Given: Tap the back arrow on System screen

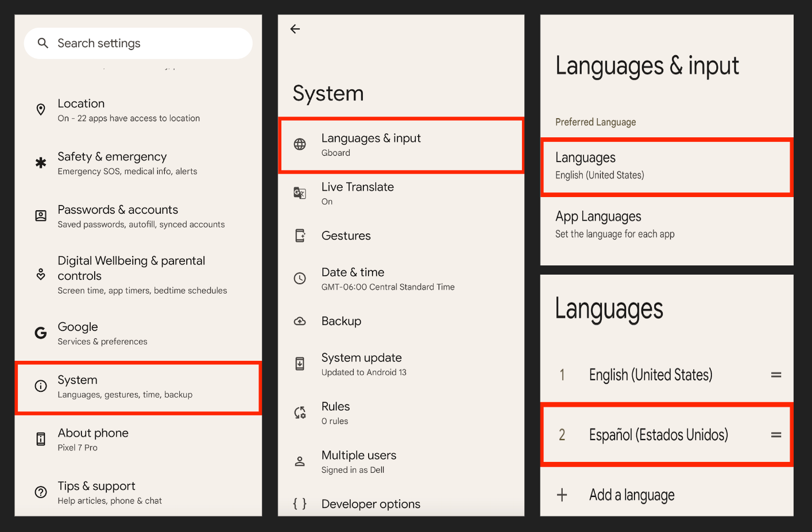Looking at the screenshot, I should [295, 29].
